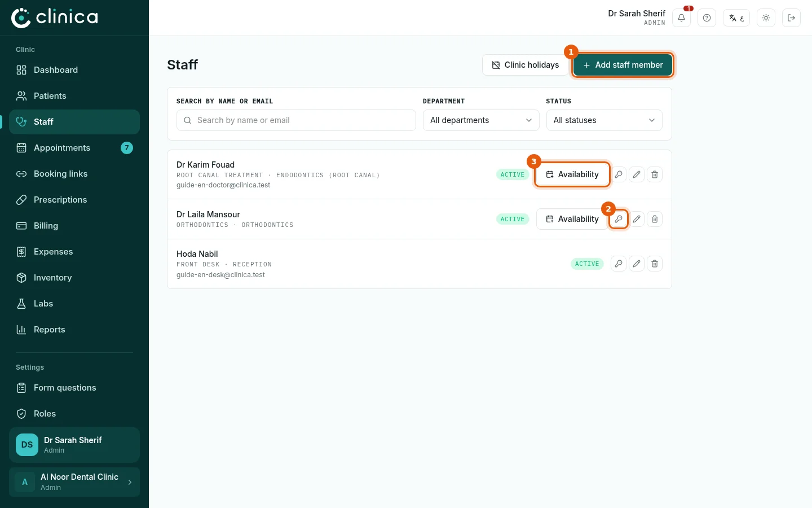Image resolution: width=812 pixels, height=508 pixels.
Task: Go to Roles settings
Action: pos(74,414)
